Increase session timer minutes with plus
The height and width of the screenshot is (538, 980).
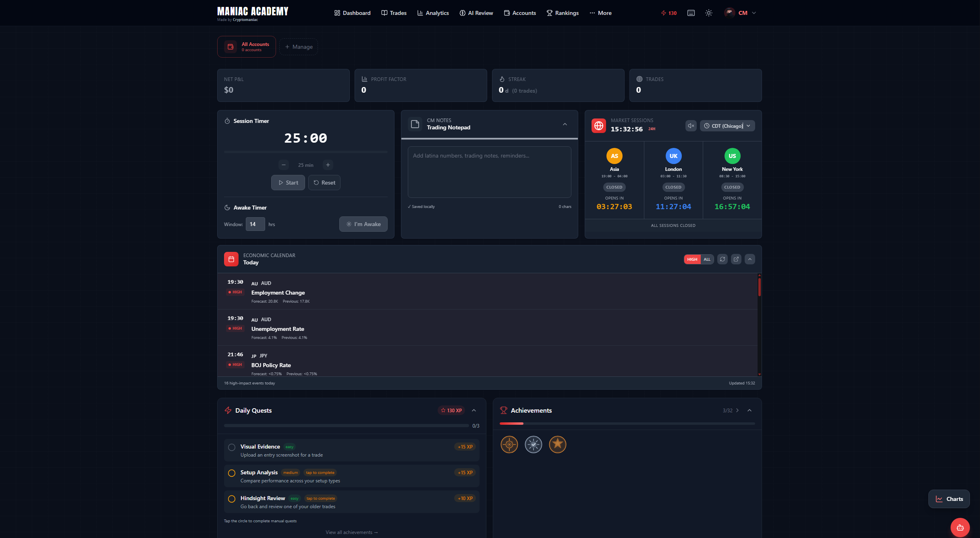(x=328, y=165)
